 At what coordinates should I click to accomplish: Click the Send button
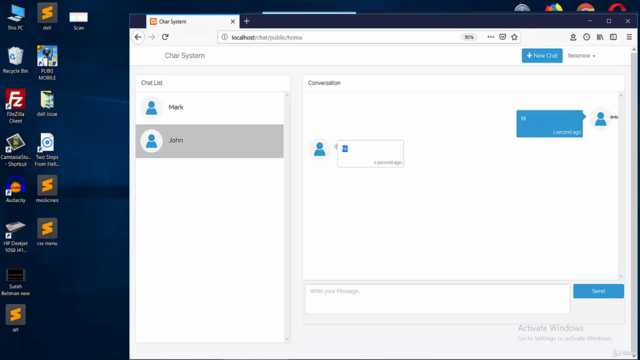point(598,291)
